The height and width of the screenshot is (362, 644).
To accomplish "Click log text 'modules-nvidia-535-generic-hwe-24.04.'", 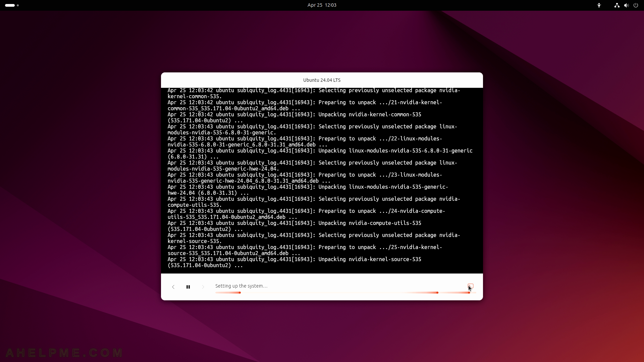I will [x=223, y=169].
